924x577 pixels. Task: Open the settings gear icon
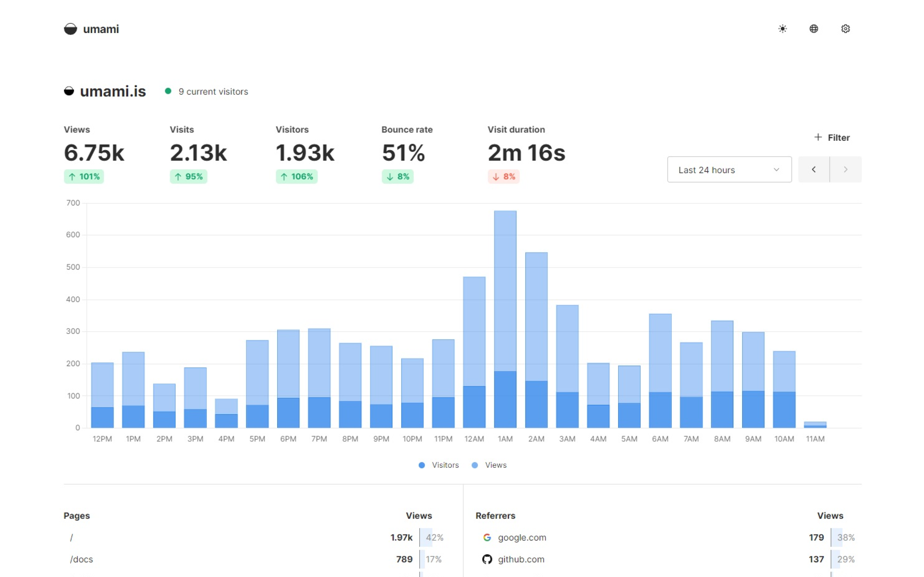coord(845,29)
